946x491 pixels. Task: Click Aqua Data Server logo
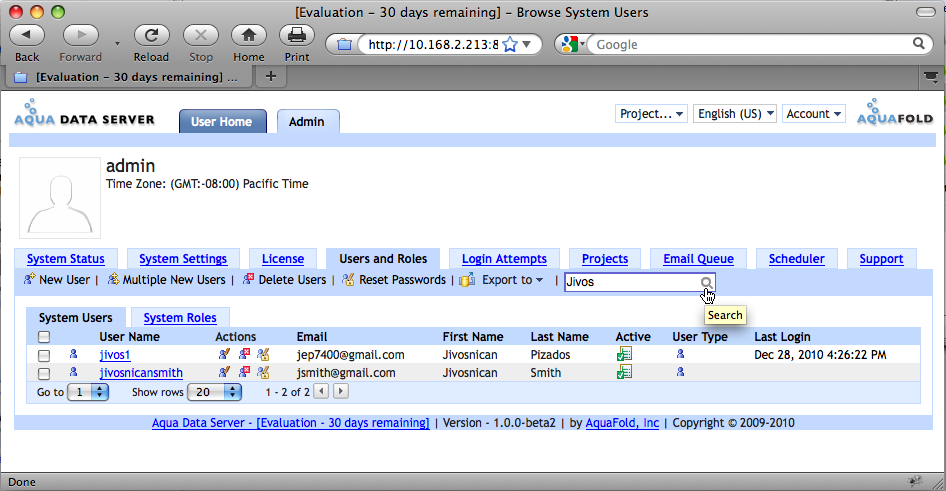click(84, 113)
